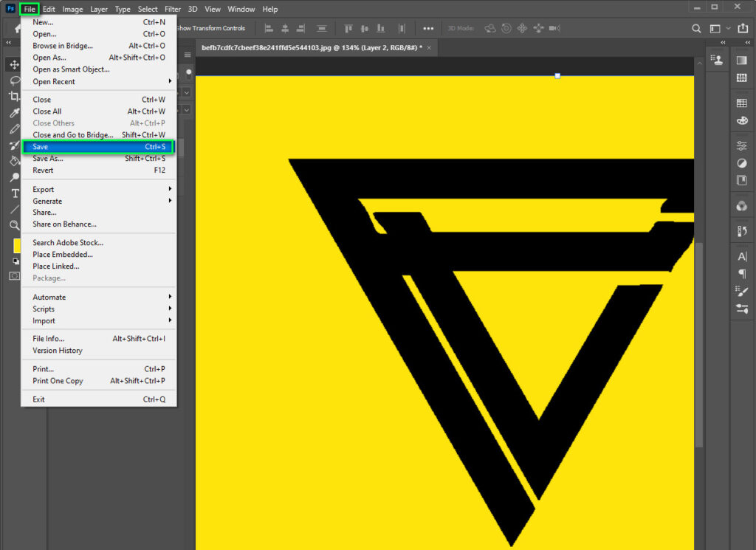Select the Move tool
The height and width of the screenshot is (550, 756).
[13, 64]
